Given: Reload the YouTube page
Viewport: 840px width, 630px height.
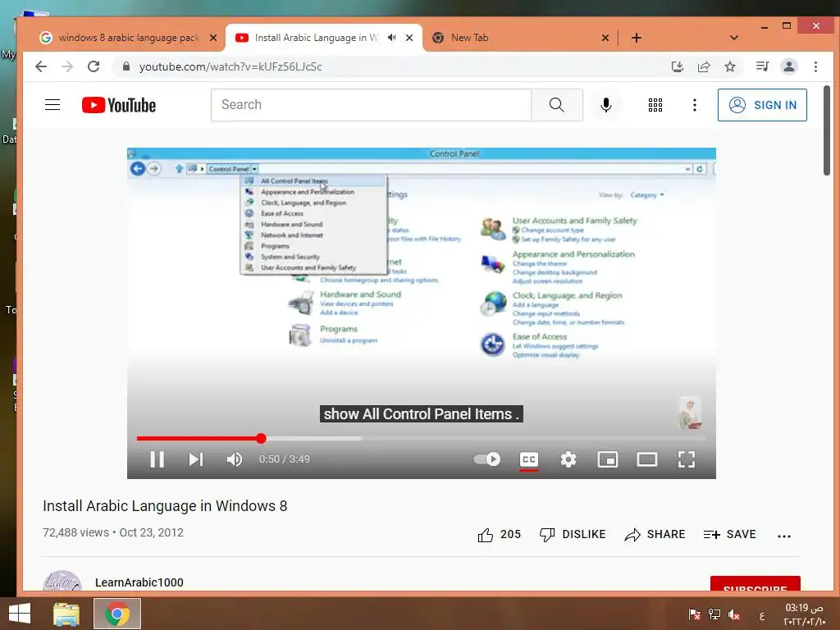Looking at the screenshot, I should [x=94, y=66].
